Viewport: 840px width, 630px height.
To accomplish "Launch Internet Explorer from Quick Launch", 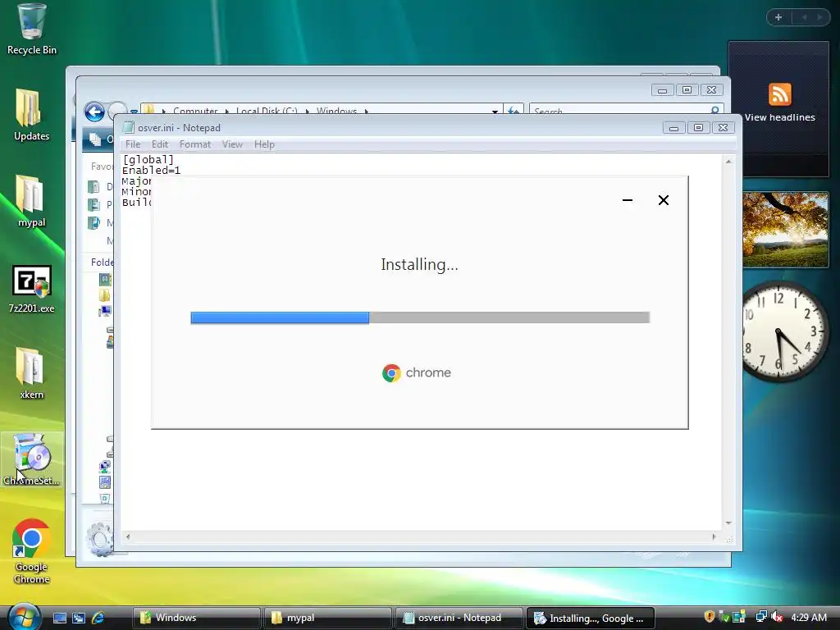I will coord(98,618).
